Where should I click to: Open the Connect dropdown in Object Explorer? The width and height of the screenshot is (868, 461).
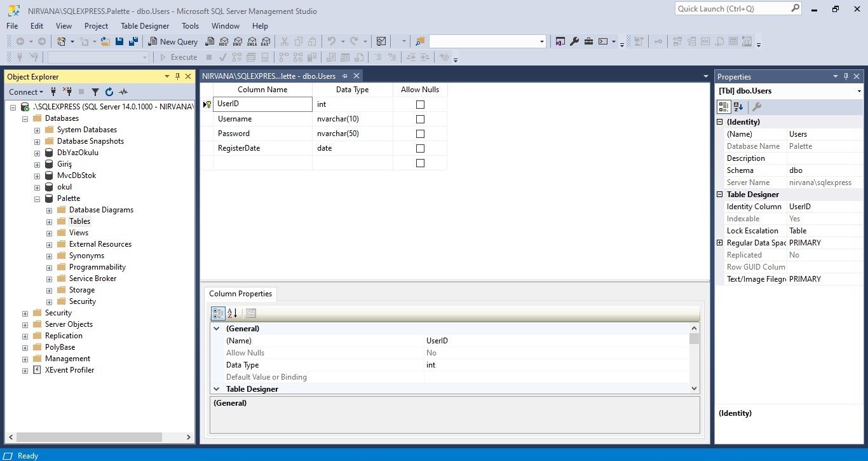[26, 92]
